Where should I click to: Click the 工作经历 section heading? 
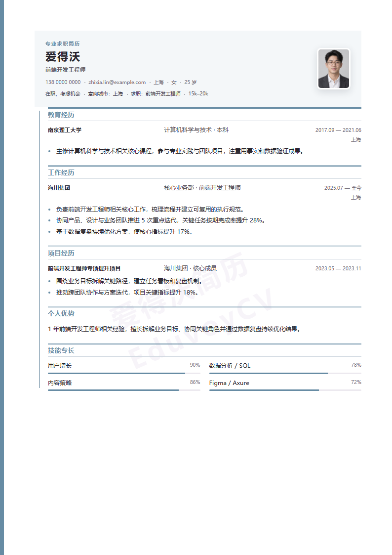[x=61, y=172]
